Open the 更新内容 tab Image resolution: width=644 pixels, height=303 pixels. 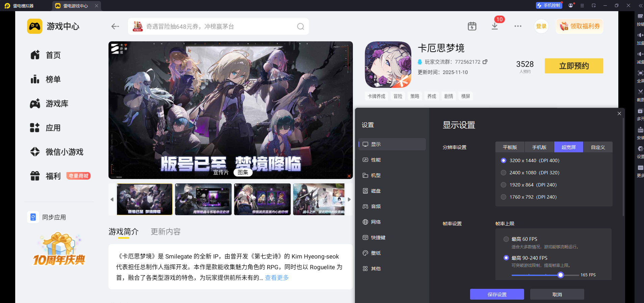point(166,232)
